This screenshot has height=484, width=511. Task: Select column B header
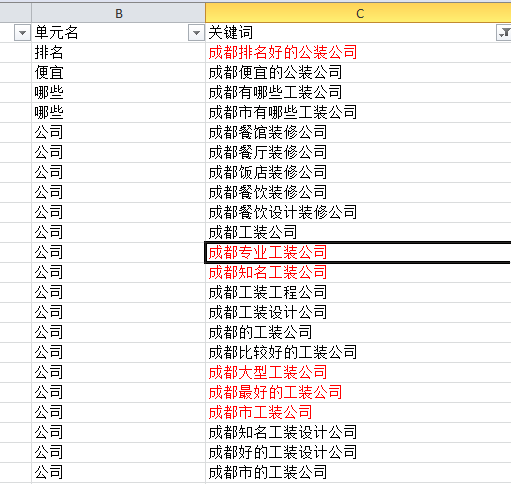tap(119, 13)
